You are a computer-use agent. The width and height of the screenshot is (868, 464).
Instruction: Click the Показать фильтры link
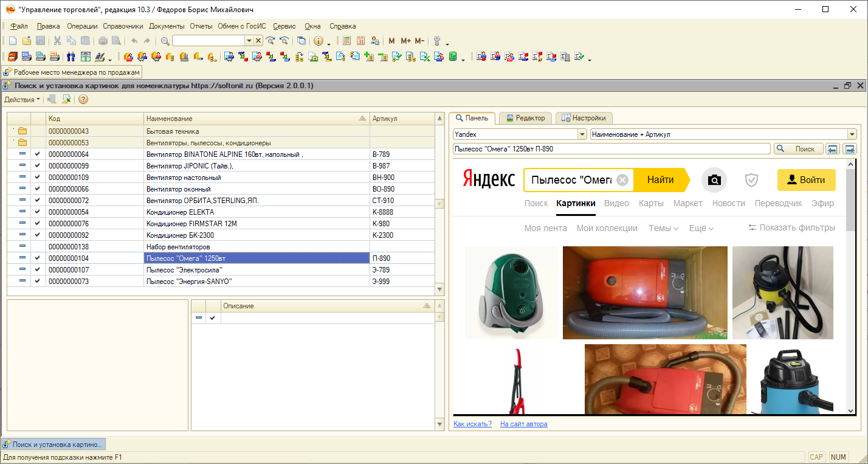[791, 227]
